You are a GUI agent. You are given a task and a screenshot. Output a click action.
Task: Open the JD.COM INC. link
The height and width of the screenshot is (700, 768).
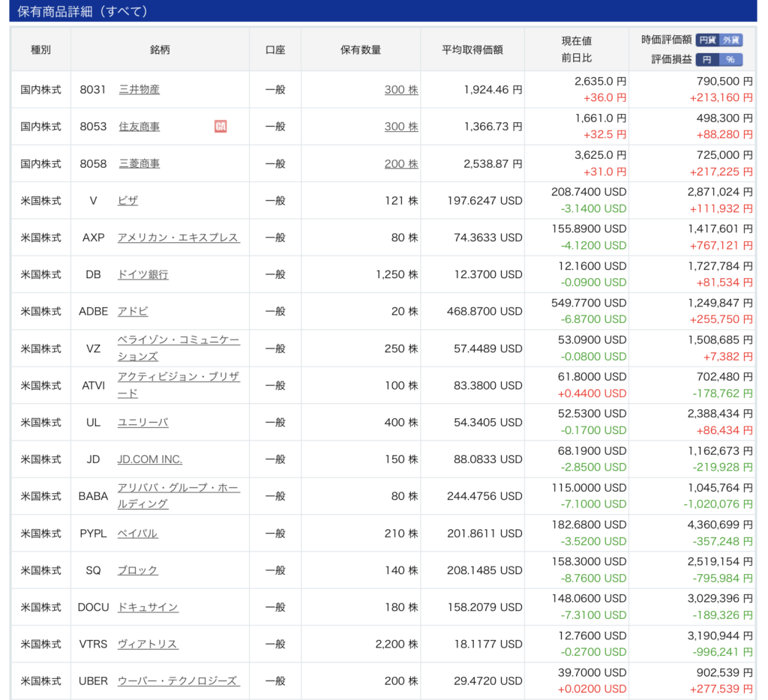[x=150, y=459]
